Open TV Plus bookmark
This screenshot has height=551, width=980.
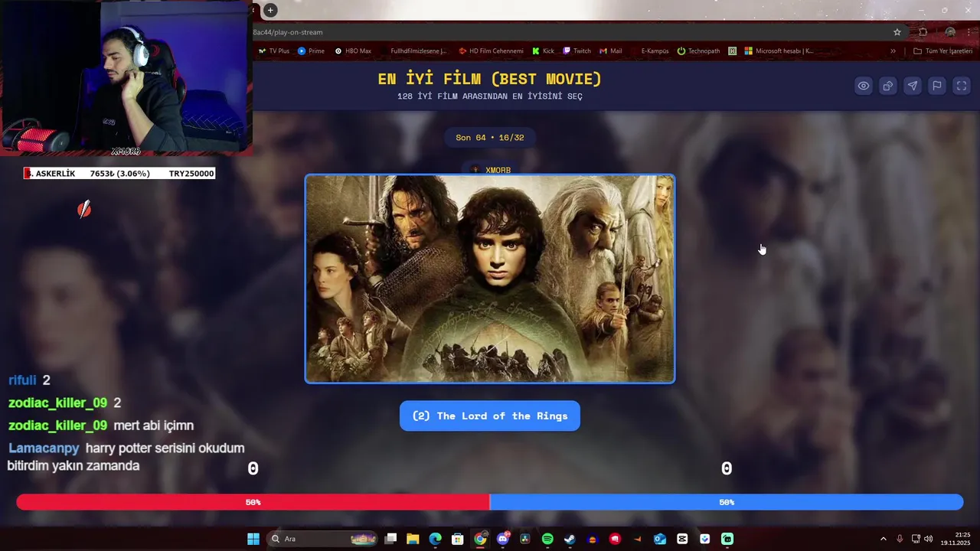pos(273,51)
